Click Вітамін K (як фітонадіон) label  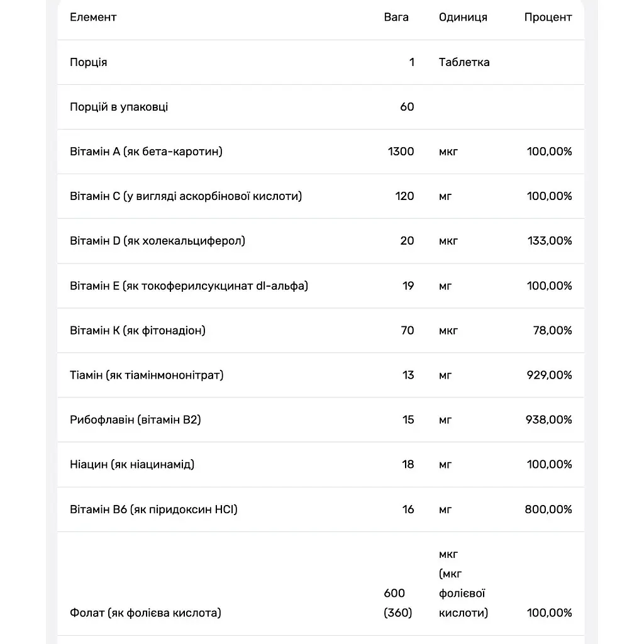(138, 331)
